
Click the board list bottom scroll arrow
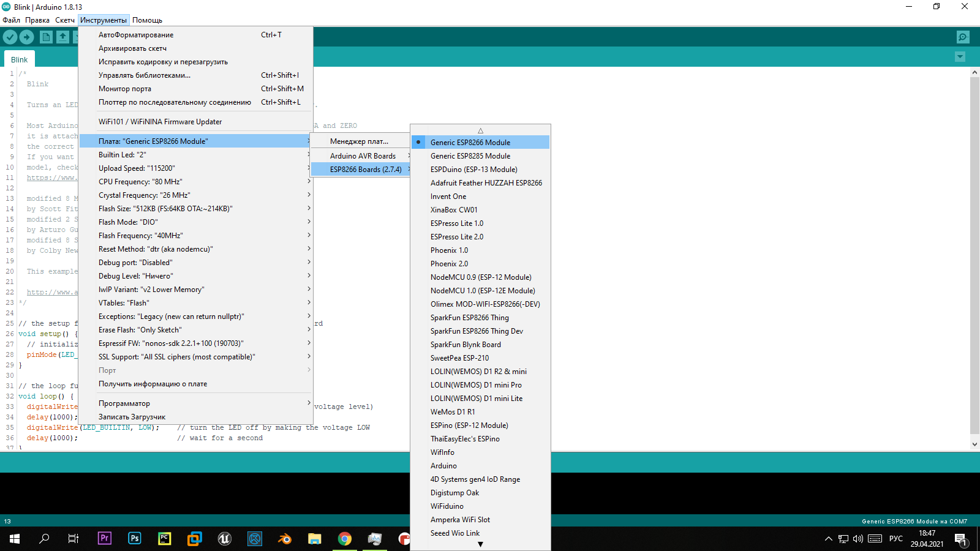[x=480, y=544]
